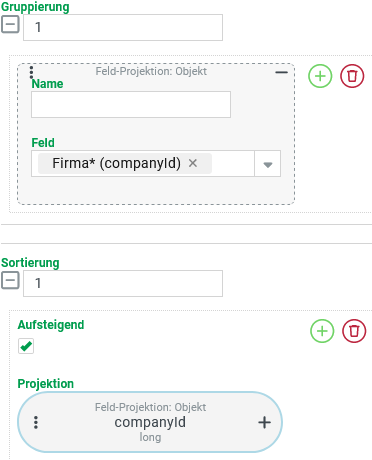Expand the companyId projection with plus icon
372x460 pixels.
[264, 422]
